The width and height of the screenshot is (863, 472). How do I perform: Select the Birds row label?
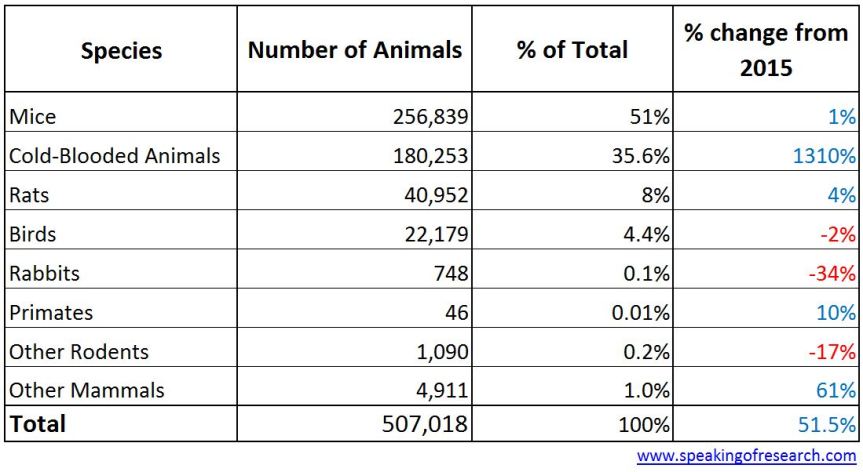click(x=33, y=234)
